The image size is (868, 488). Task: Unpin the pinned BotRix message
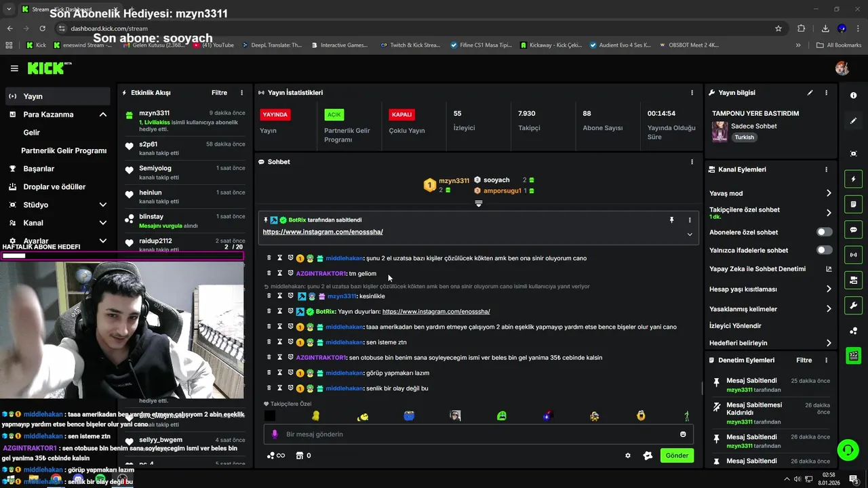(x=671, y=220)
